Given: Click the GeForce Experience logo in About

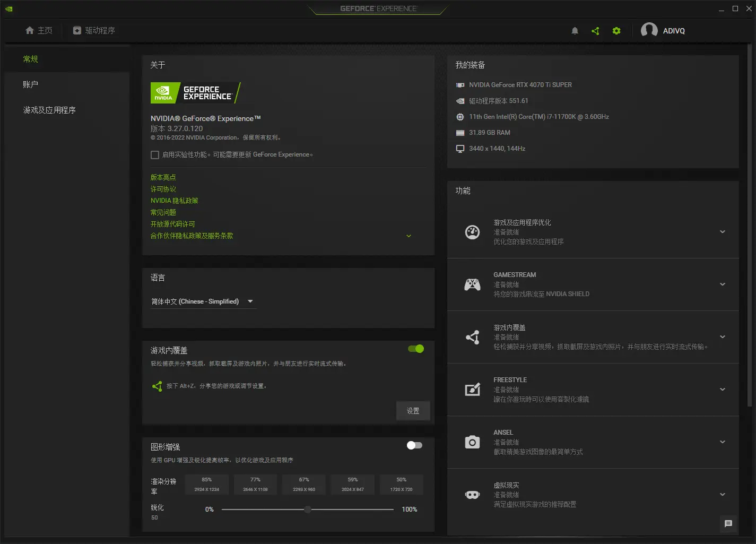Looking at the screenshot, I should tap(196, 93).
